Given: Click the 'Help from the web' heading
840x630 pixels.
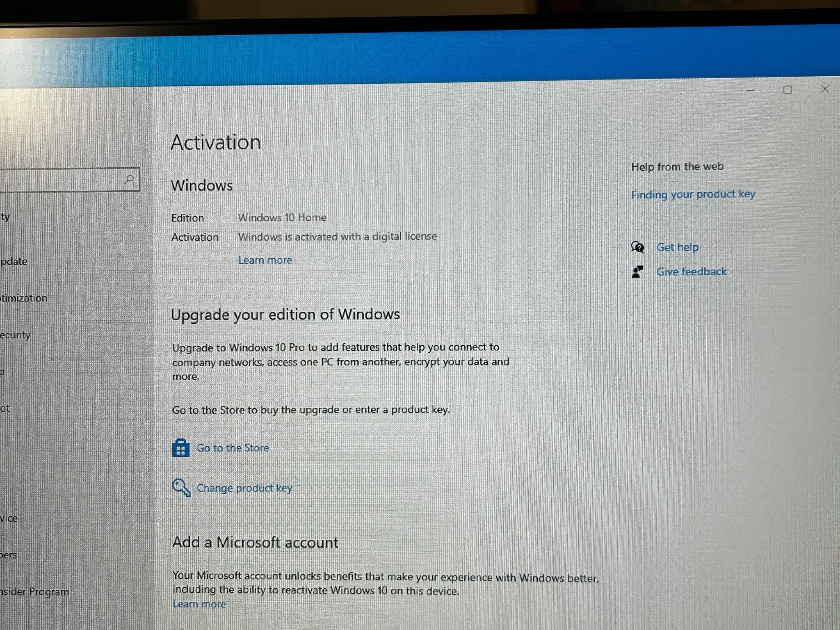Looking at the screenshot, I should pos(677,167).
